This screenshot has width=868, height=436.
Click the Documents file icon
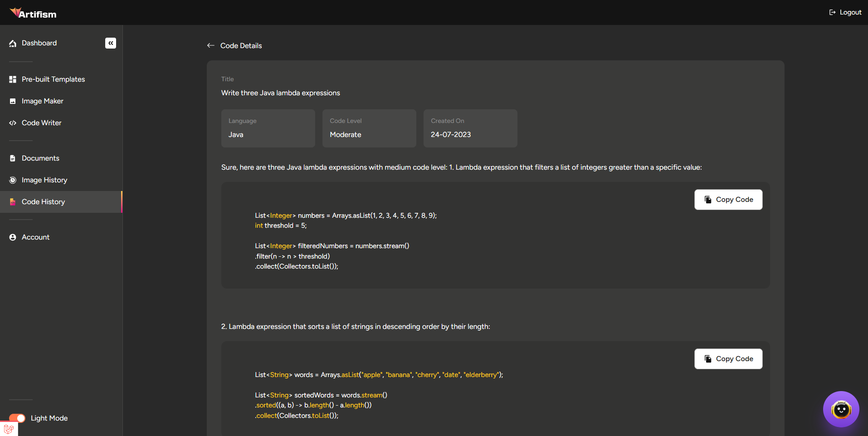pos(13,158)
